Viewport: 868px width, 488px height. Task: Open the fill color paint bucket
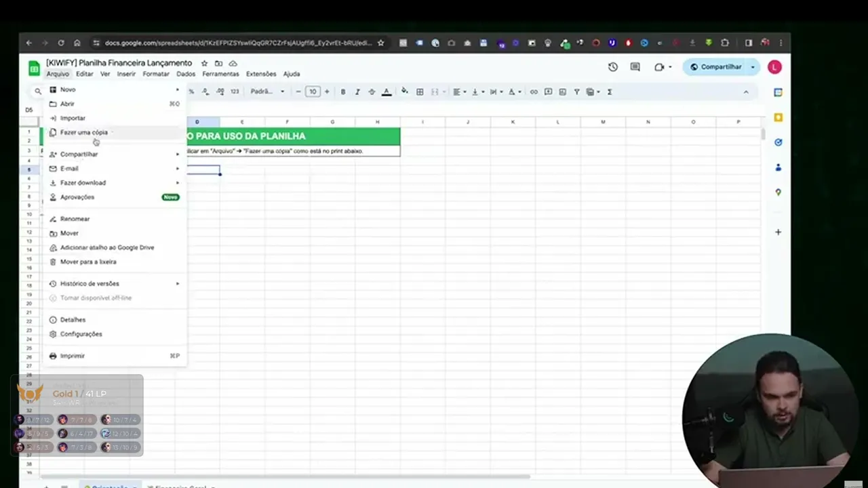click(405, 91)
